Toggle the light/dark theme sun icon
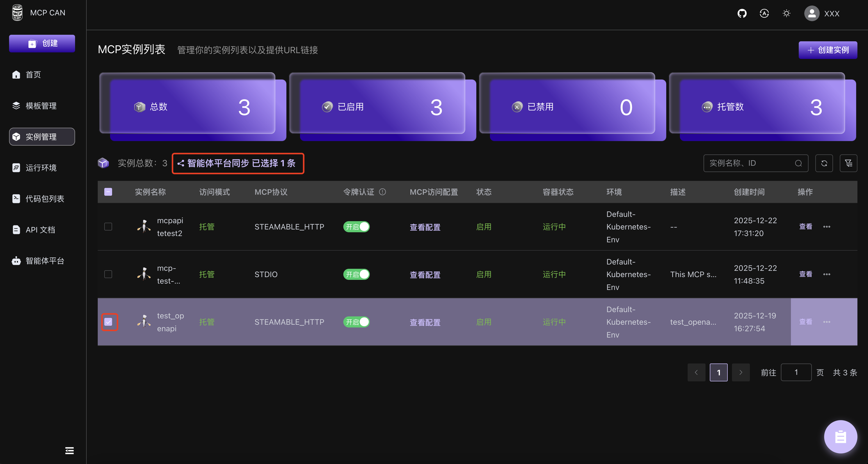Viewport: 868px width, 464px height. coord(786,14)
